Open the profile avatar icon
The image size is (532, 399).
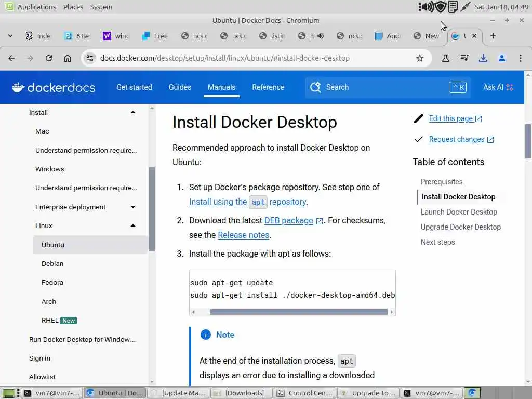click(502, 58)
